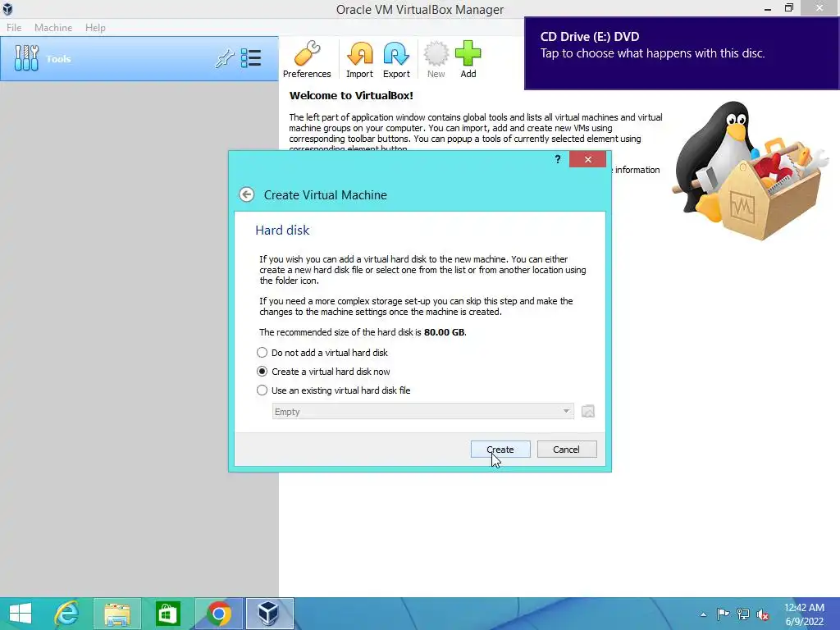Click the Action Center flag icon

click(723, 614)
